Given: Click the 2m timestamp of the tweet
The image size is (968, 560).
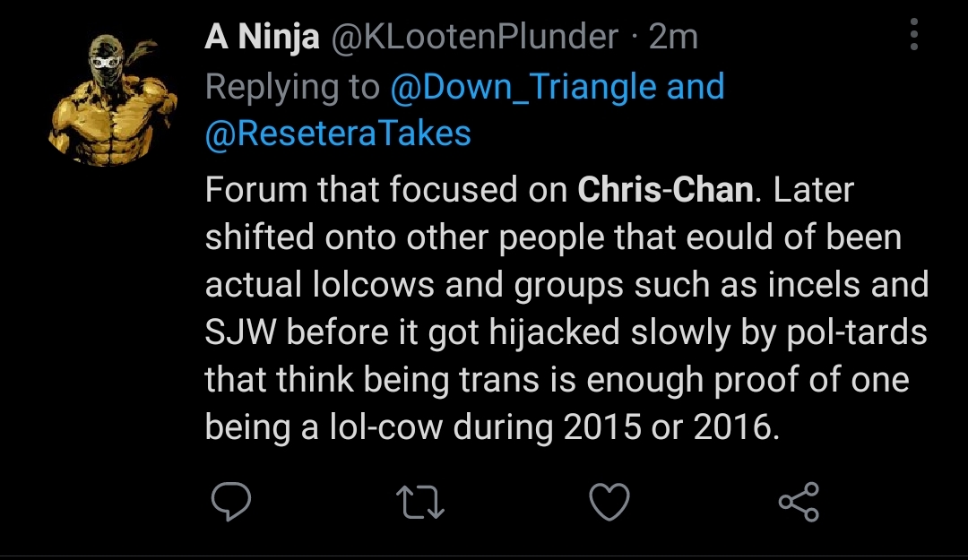Looking at the screenshot, I should click(x=672, y=37).
